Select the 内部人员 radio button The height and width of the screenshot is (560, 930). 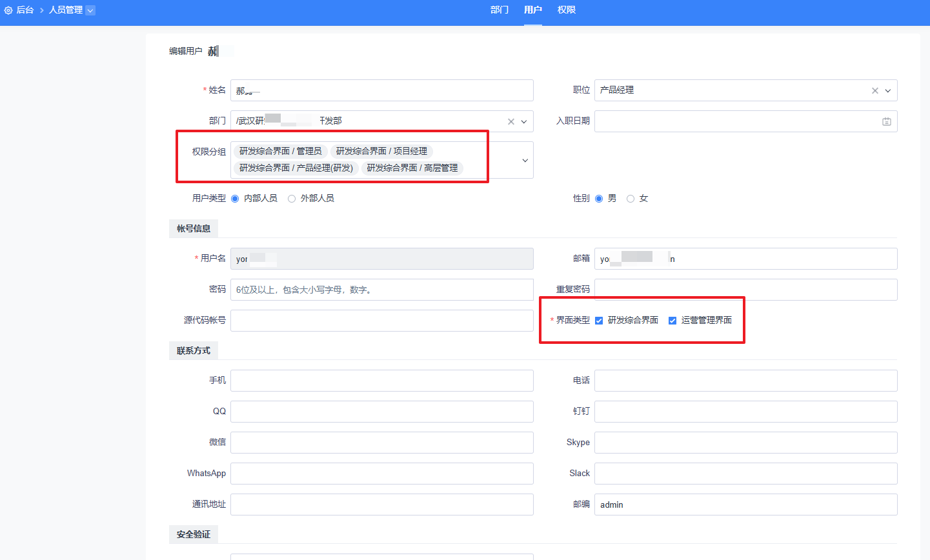point(235,199)
